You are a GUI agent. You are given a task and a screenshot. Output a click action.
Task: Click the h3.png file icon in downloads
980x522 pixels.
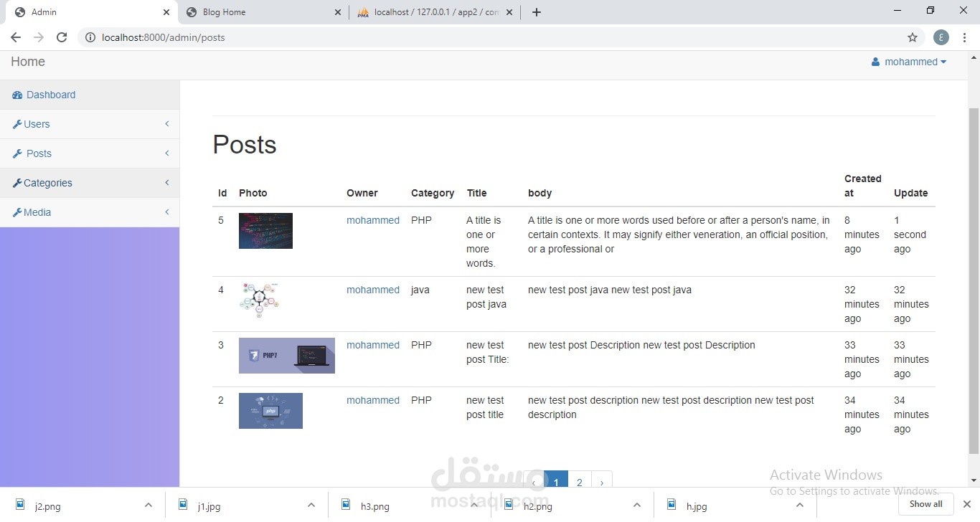coord(346,505)
